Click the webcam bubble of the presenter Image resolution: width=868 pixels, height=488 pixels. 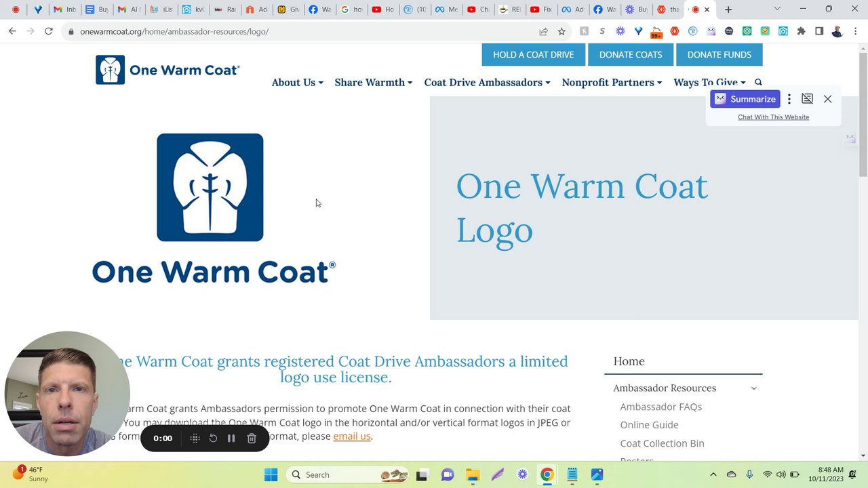(x=67, y=394)
